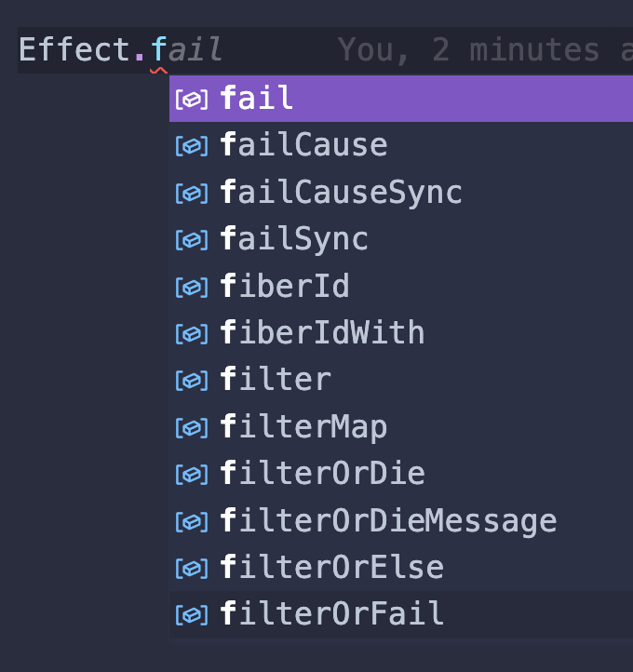Choose failCause from autocomplete list
Image resolution: width=633 pixels, height=672 pixels.
tap(303, 145)
